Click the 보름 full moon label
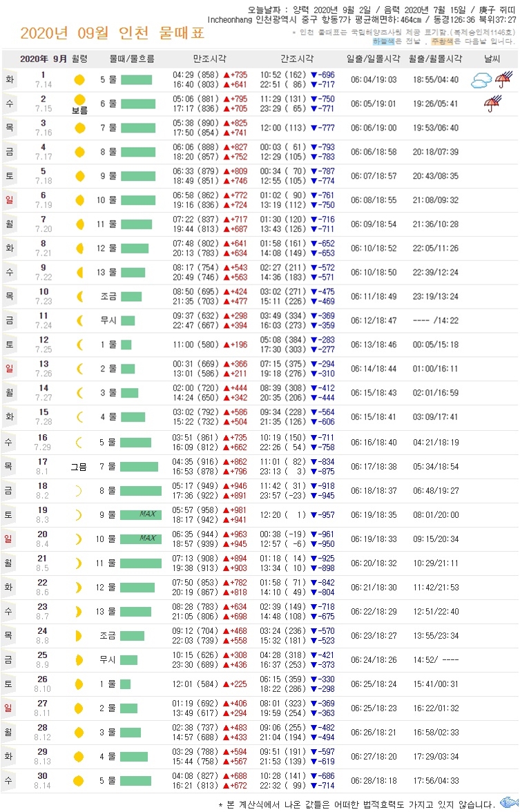Image resolution: width=520 pixels, height=812 pixels. [x=79, y=110]
